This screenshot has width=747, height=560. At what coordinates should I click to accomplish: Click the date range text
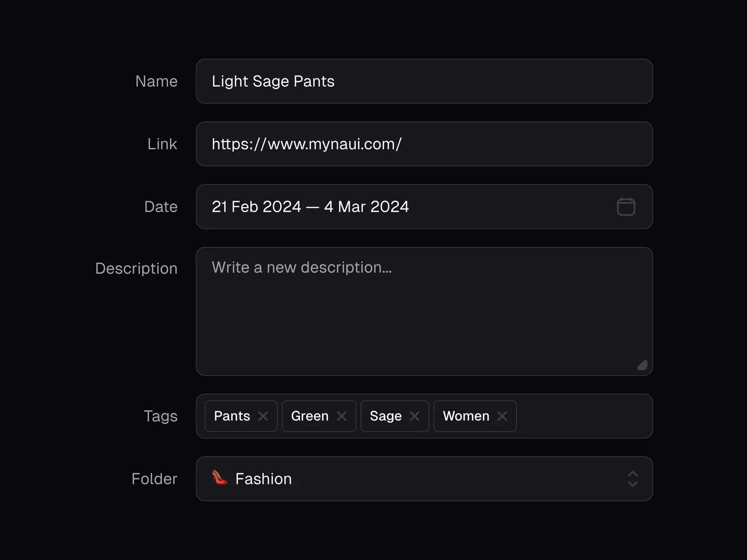tap(310, 207)
